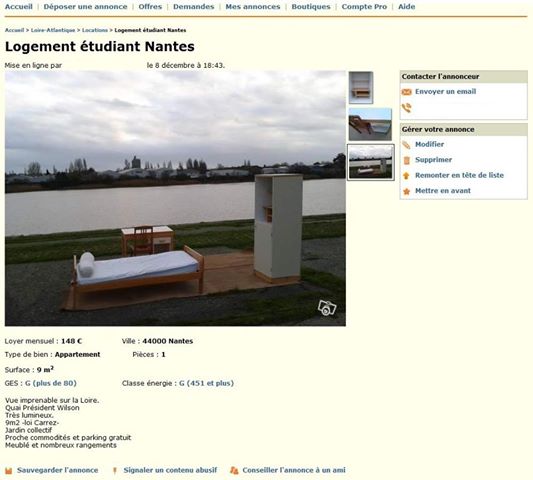Click the camera icon on the main photo
Screen dimensions: 533x480
(x=327, y=308)
